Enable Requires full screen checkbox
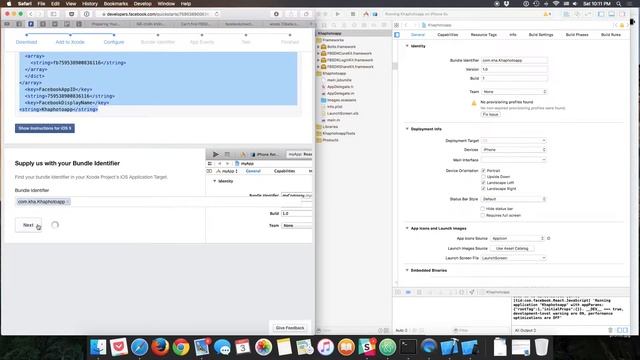 click(483, 215)
